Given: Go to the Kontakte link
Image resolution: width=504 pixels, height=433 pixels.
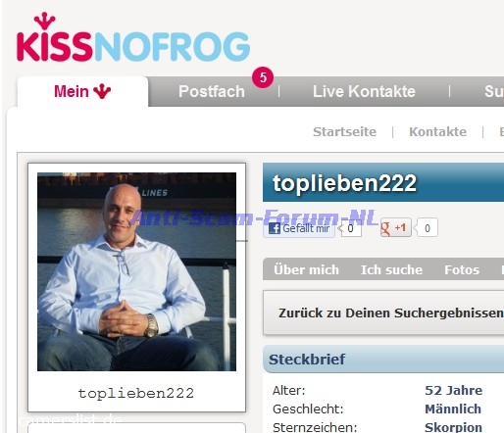Looking at the screenshot, I should 437,132.
